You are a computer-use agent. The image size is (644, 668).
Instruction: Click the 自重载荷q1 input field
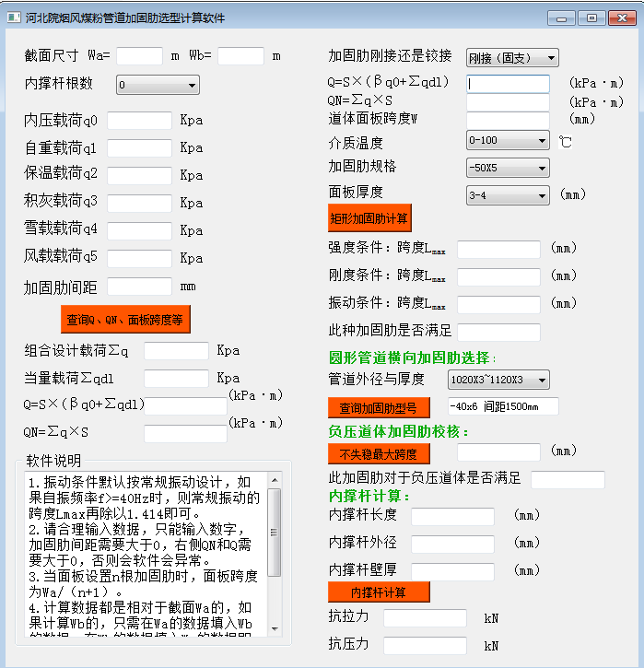point(140,148)
